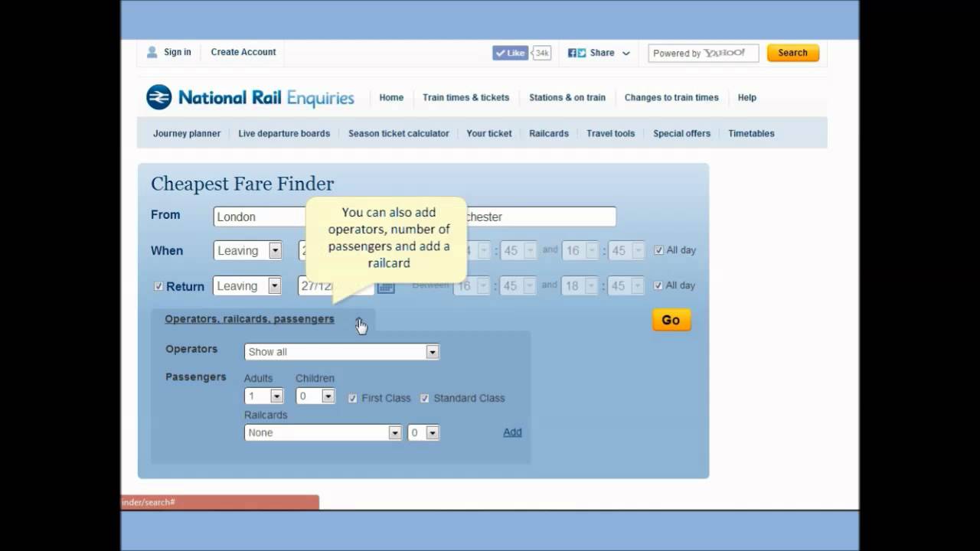The height and width of the screenshot is (551, 980).
Task: Select the Your ticket tab
Action: pos(489,133)
